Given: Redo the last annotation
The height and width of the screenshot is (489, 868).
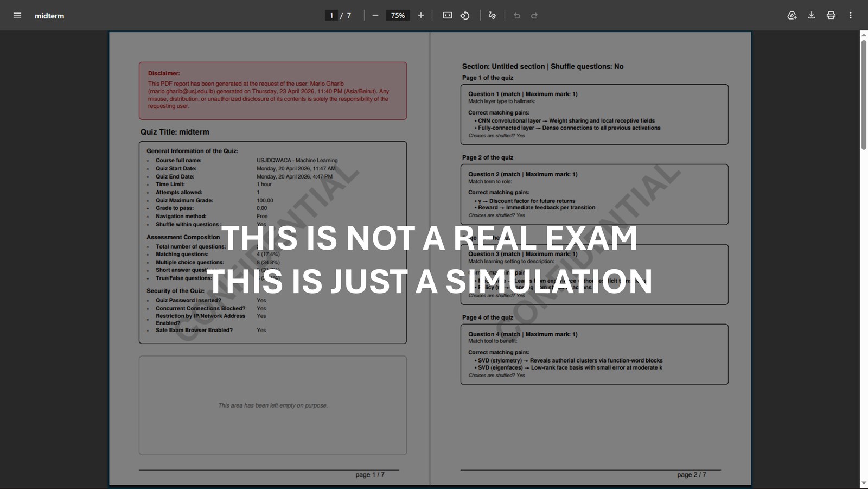Looking at the screenshot, I should point(534,15).
